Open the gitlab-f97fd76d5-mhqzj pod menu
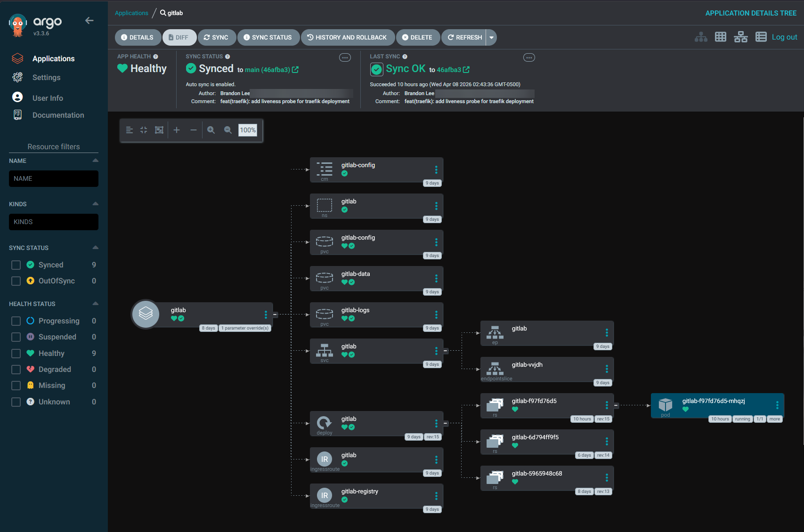This screenshot has height=532, width=804. click(777, 405)
